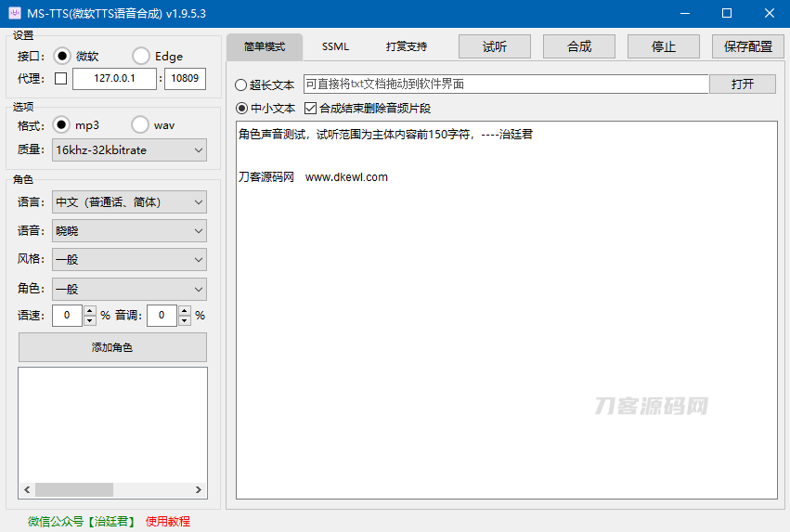Enable the 代理 proxy checkbox

click(61, 79)
